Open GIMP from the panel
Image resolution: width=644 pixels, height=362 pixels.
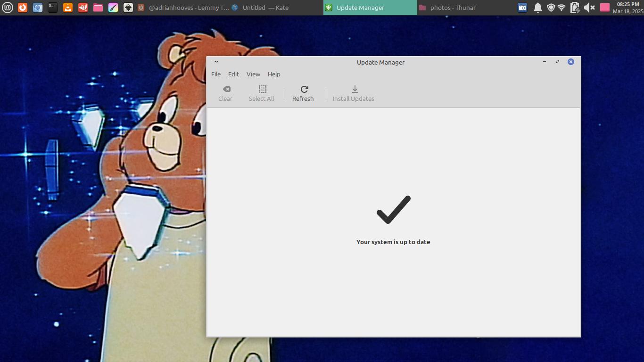click(83, 8)
